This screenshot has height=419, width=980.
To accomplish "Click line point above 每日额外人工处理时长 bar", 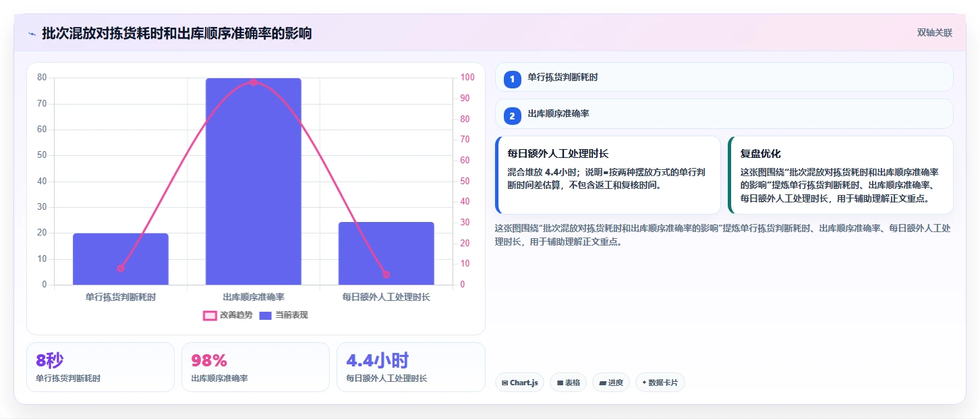I will [386, 275].
